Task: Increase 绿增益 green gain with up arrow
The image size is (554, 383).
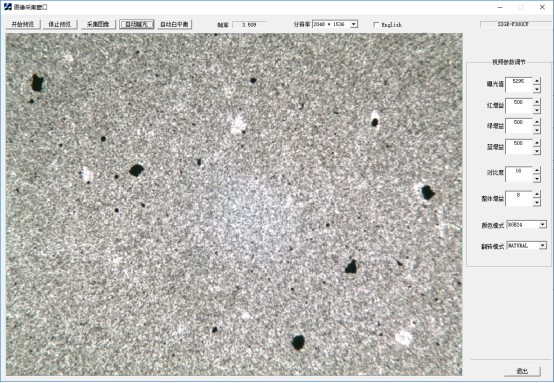Action: (537, 122)
